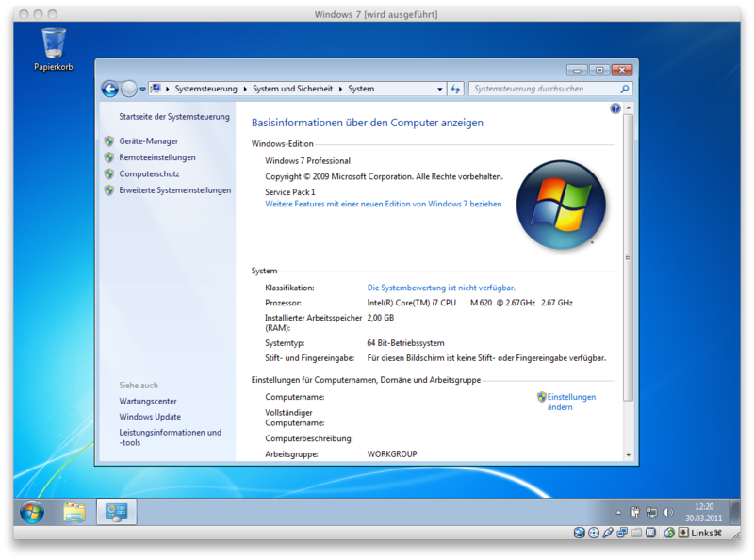Open the address bar history dropdown

[x=439, y=89]
